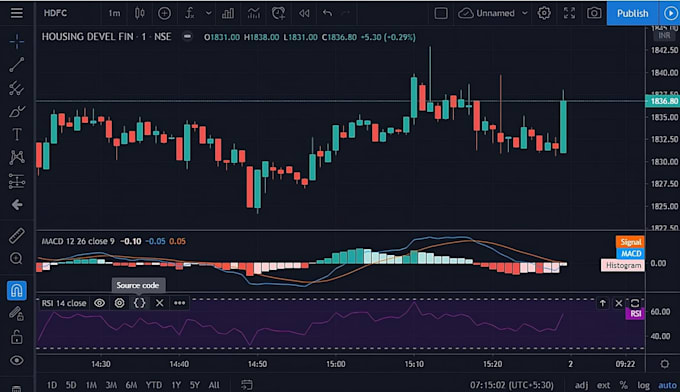
Task: Enter fullscreen mode
Action: [569, 13]
